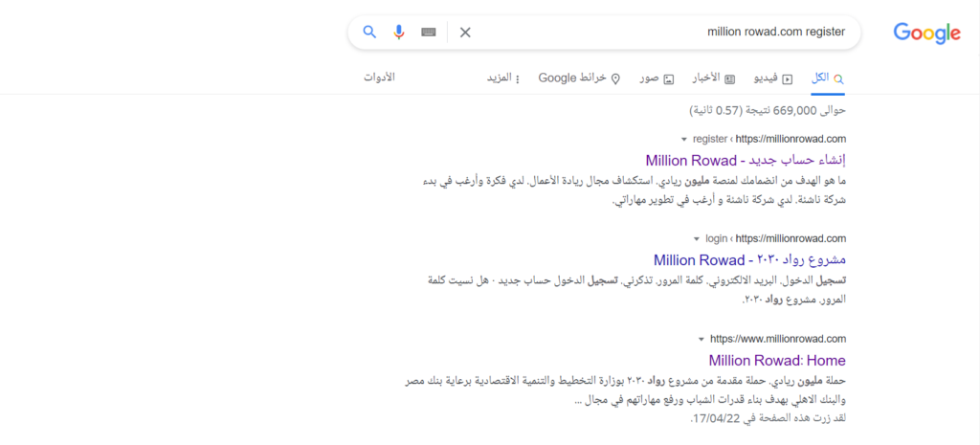Click small magnifier icon beside الكل tab

[x=838, y=79]
